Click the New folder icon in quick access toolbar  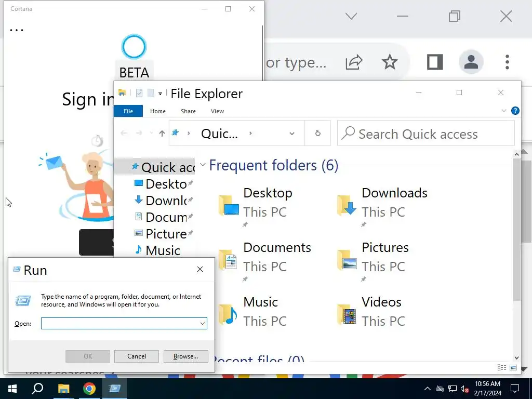[151, 93]
